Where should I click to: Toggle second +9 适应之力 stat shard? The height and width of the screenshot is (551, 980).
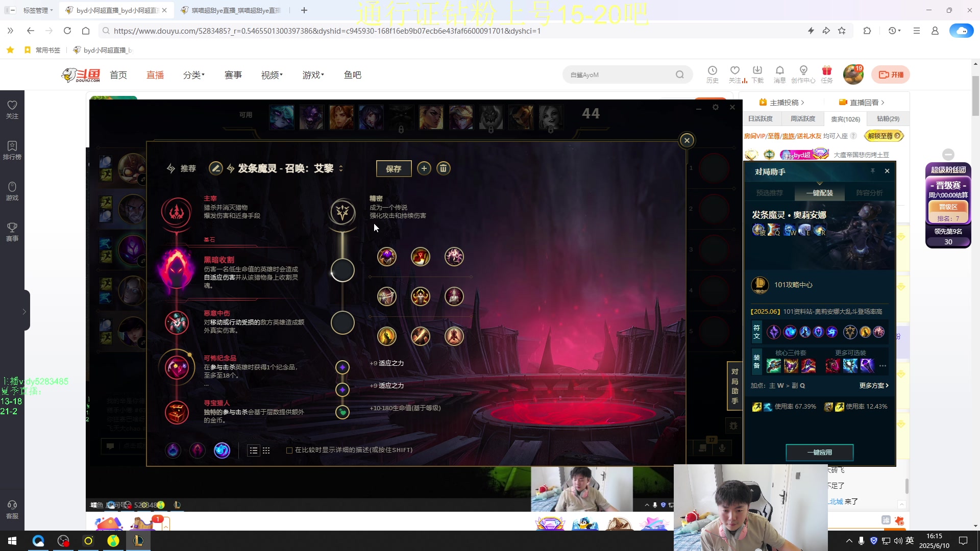coord(342,390)
